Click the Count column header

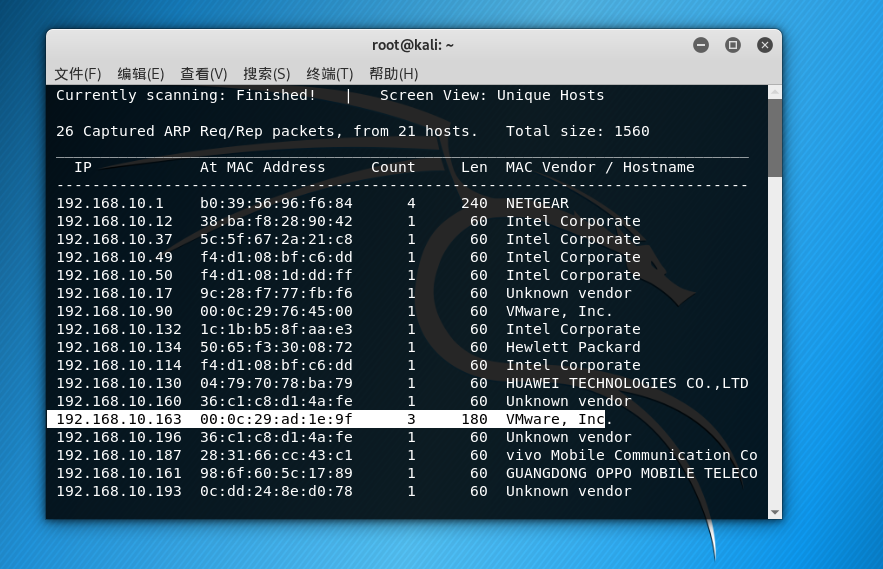(x=393, y=167)
